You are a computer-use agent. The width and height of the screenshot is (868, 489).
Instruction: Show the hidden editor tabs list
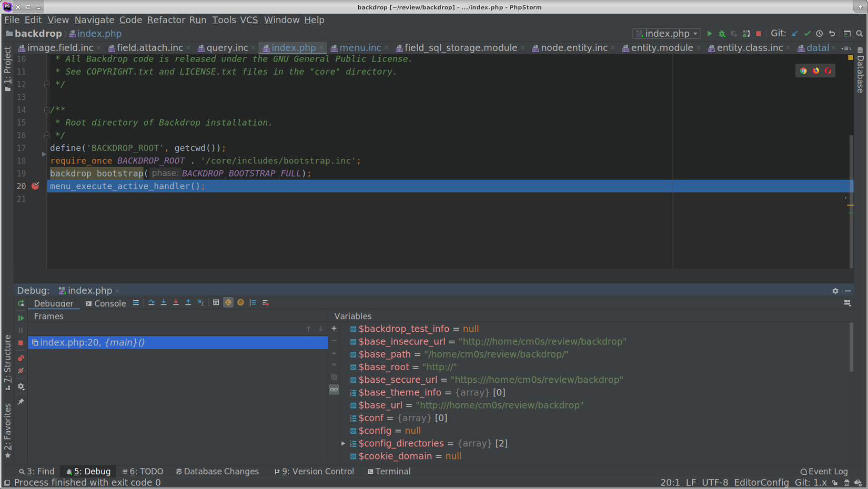846,48
